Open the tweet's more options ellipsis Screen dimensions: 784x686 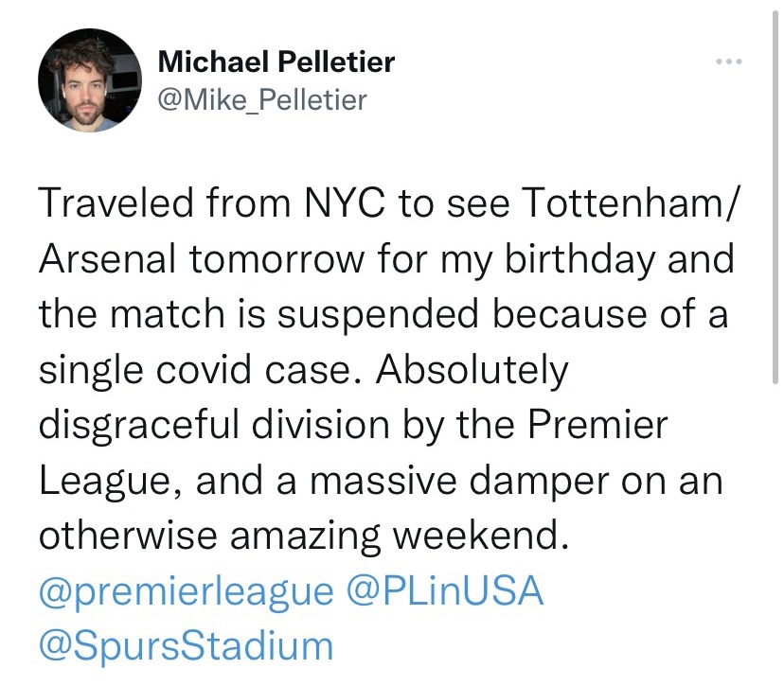(x=727, y=64)
